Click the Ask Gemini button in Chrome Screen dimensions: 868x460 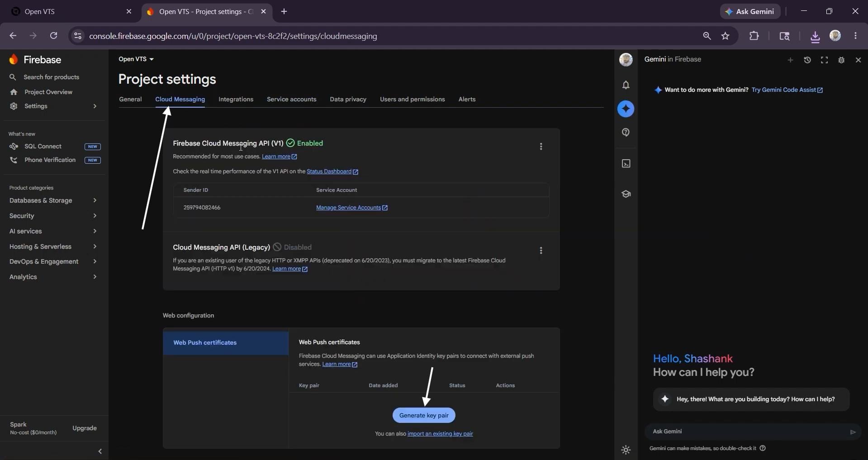tap(750, 12)
